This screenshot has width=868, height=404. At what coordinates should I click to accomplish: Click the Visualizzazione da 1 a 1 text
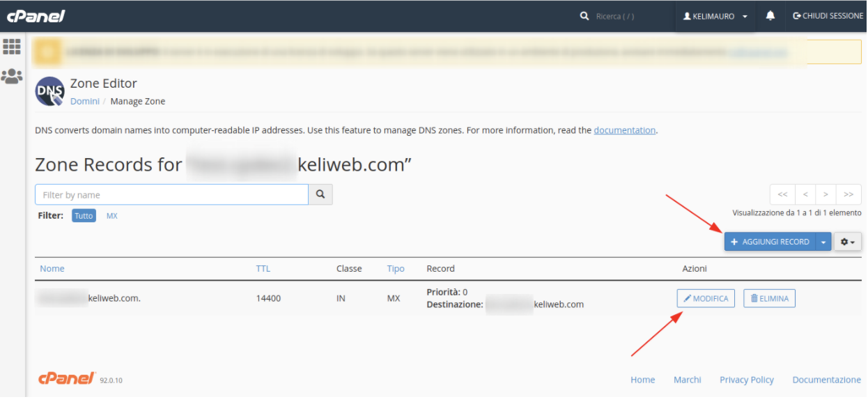pos(797,212)
